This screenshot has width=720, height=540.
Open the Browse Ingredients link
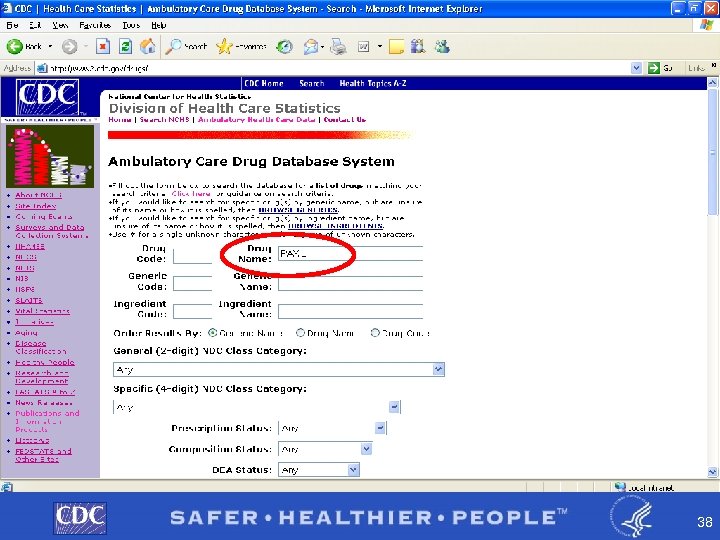pos(335,226)
